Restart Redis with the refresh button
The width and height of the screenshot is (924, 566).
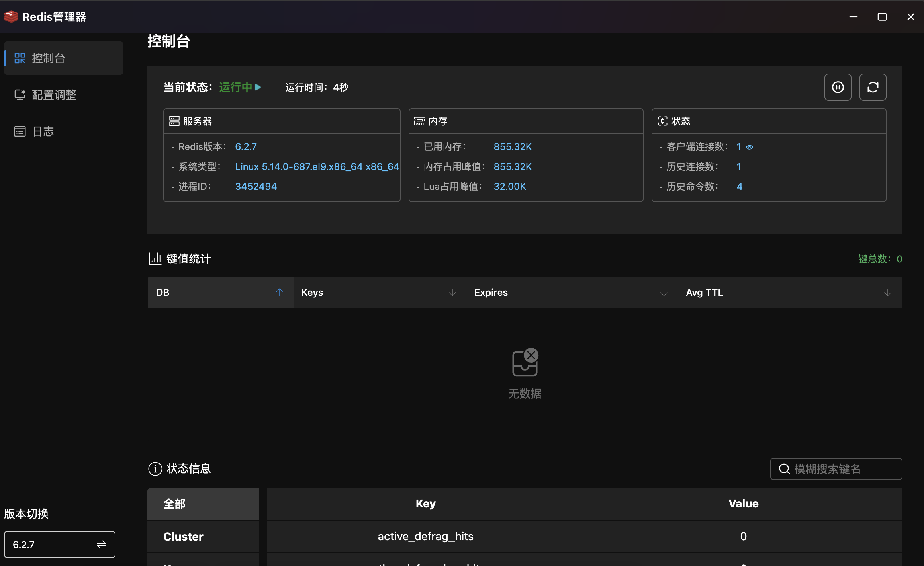(873, 87)
